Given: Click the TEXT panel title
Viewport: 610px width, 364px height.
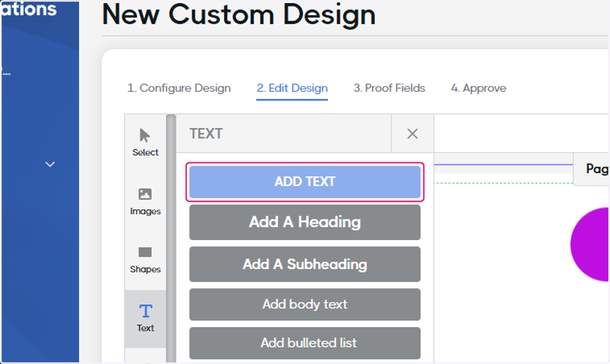Looking at the screenshot, I should 206,134.
